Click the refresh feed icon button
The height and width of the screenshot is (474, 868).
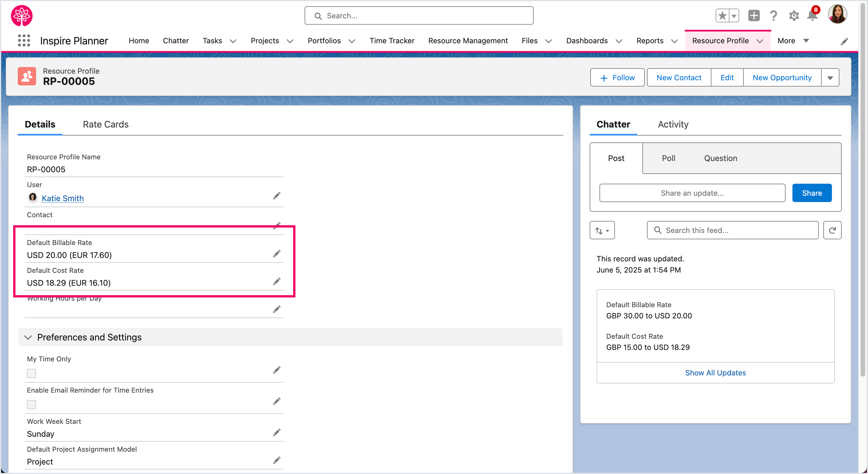point(832,230)
